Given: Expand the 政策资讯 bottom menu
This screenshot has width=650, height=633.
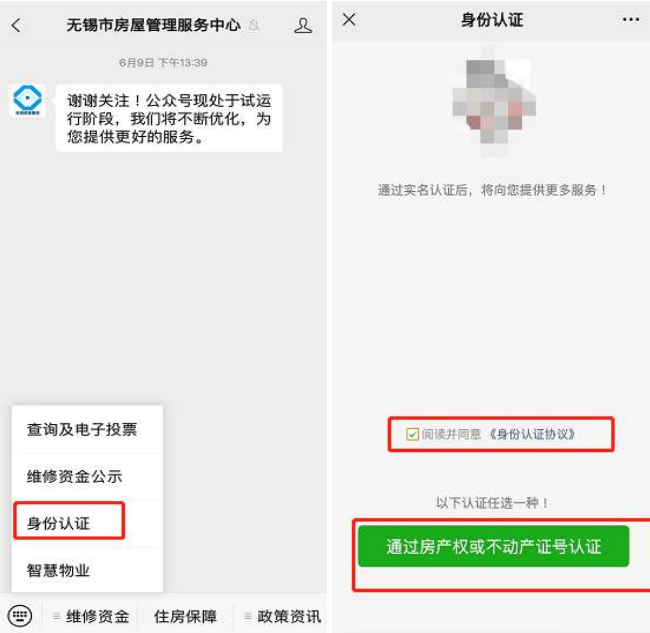Looking at the screenshot, I should [282, 616].
